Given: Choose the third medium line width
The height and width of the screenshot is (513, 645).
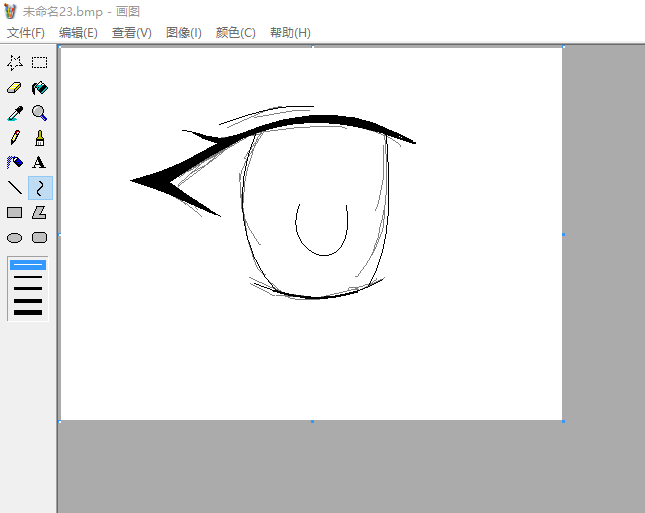Looking at the screenshot, I should click(x=28, y=289).
